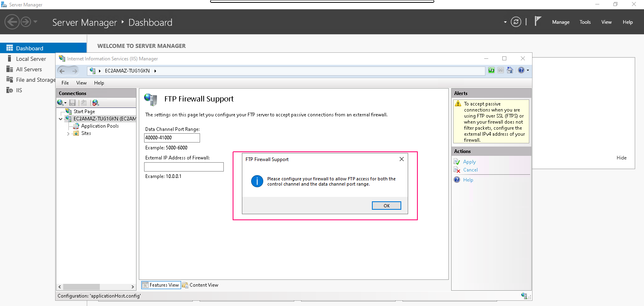This screenshot has height=306, width=644.
Task: Close the FTP Firewall Support dialog with X
Action: pos(401,159)
